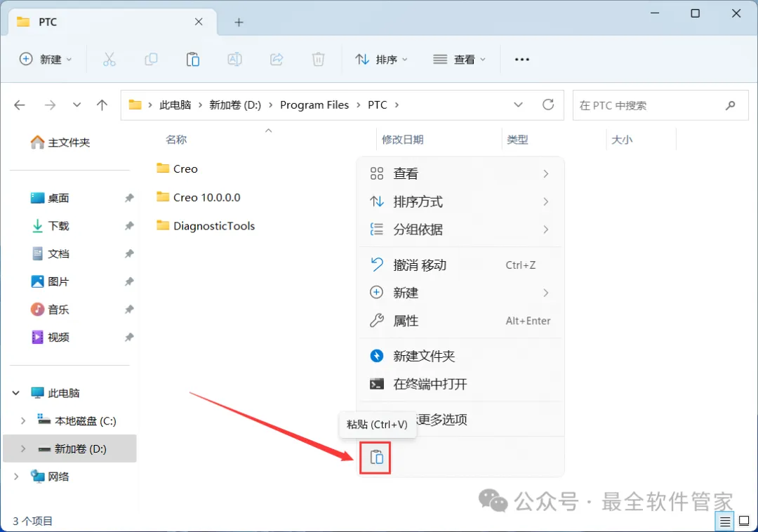Open 视频 in sidebar
This screenshot has height=532, width=758.
(x=50, y=338)
